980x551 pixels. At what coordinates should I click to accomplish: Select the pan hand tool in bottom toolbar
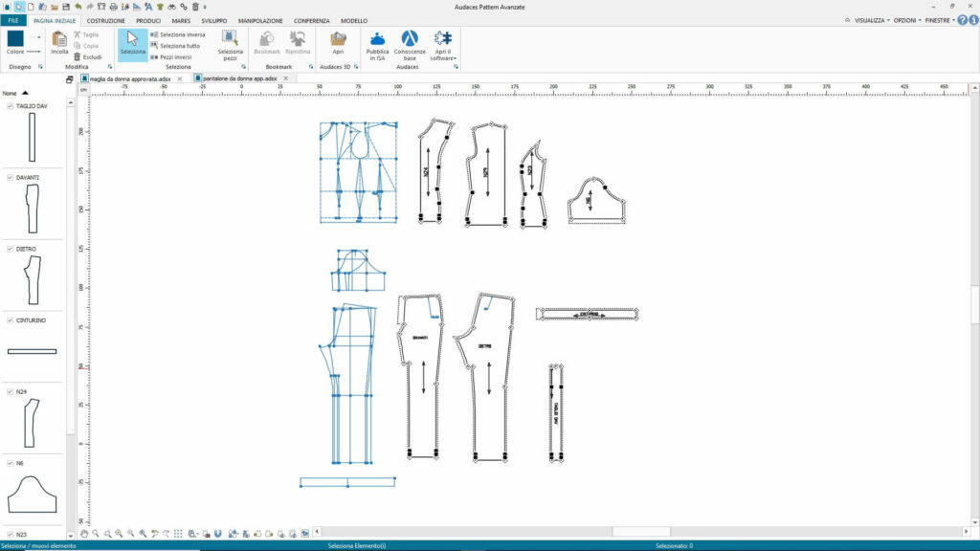84,534
